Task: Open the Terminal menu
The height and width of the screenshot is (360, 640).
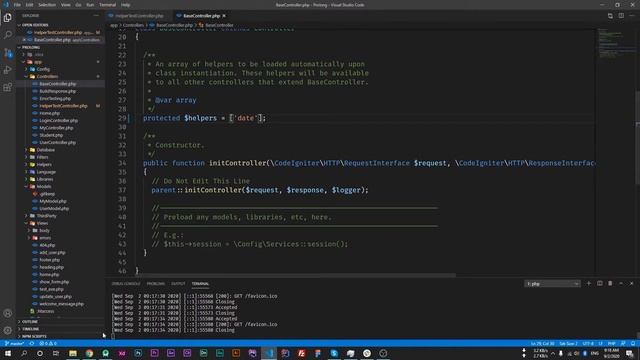Action: click(107, 5)
